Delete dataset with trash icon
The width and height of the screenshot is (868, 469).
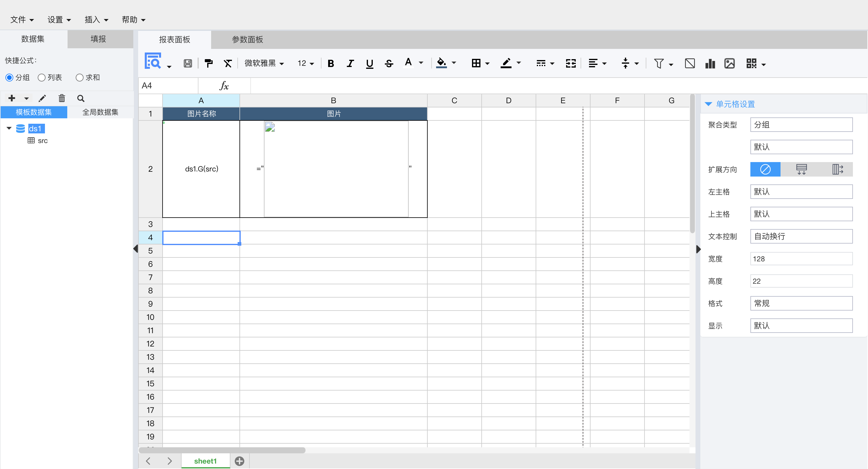pyautogui.click(x=62, y=98)
